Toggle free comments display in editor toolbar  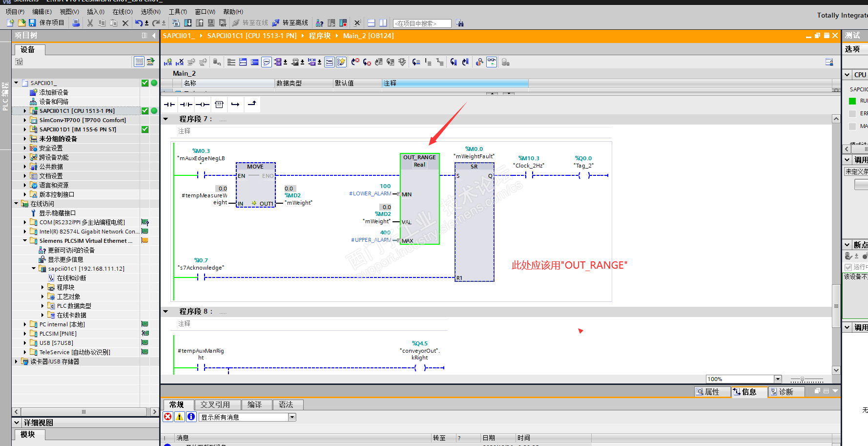(267, 62)
